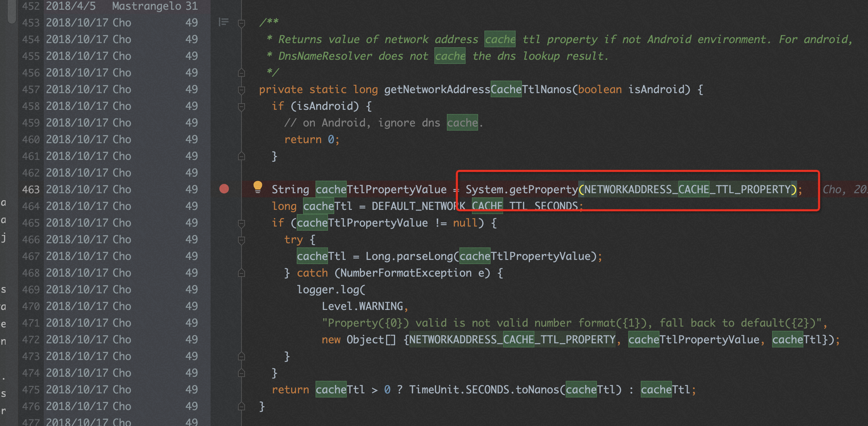Click line number 470 in gutter
This screenshot has width=868, height=426.
pos(31,306)
